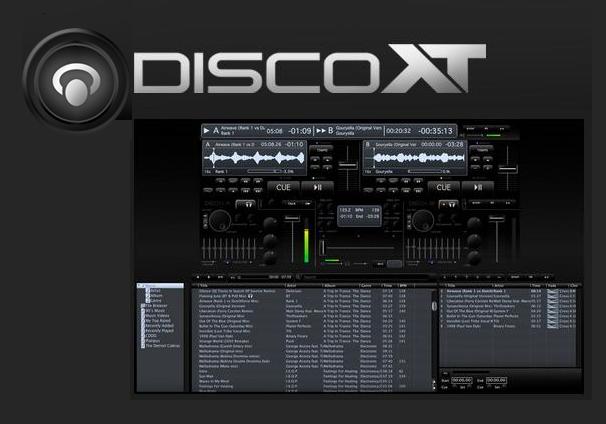Hit the CUE button on deck B
Viewport: 606px width, 424px height.
click(443, 187)
